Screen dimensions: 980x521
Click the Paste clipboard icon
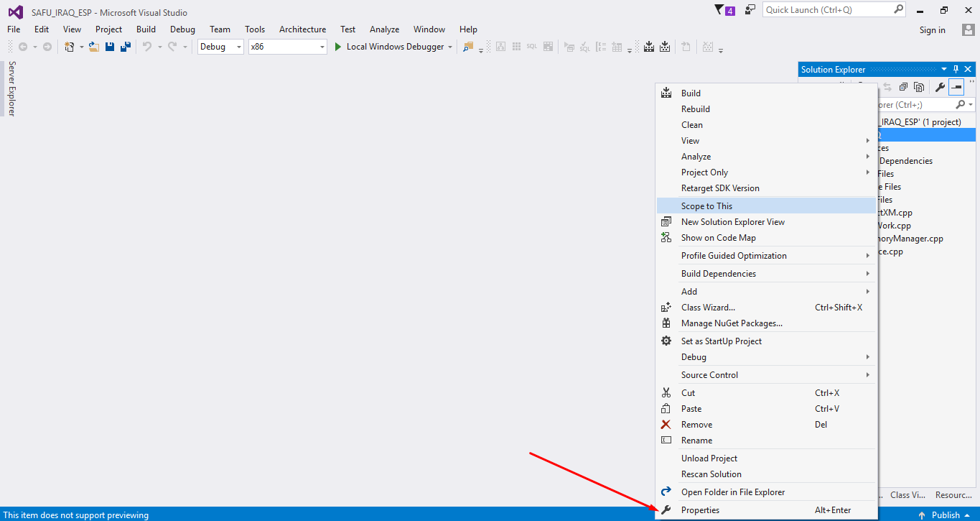coord(666,409)
